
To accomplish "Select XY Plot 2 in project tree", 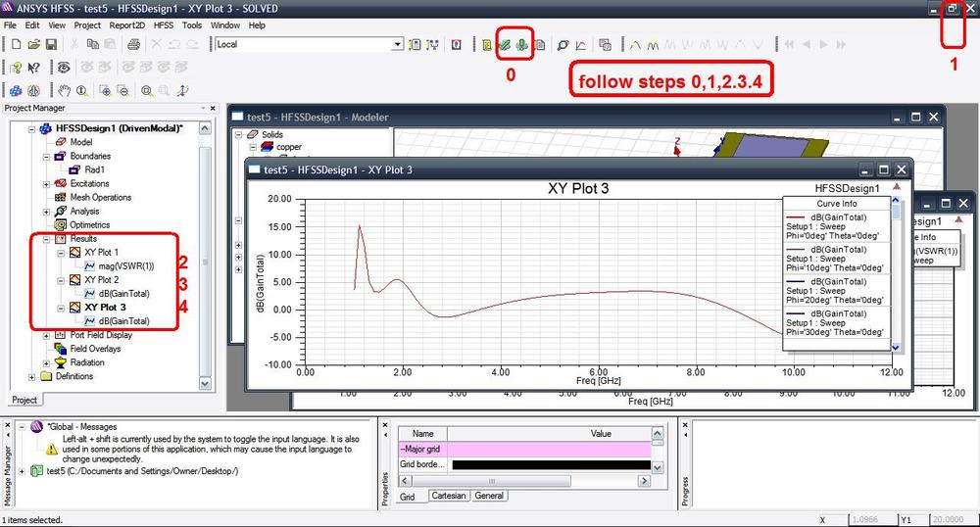I will [101, 280].
